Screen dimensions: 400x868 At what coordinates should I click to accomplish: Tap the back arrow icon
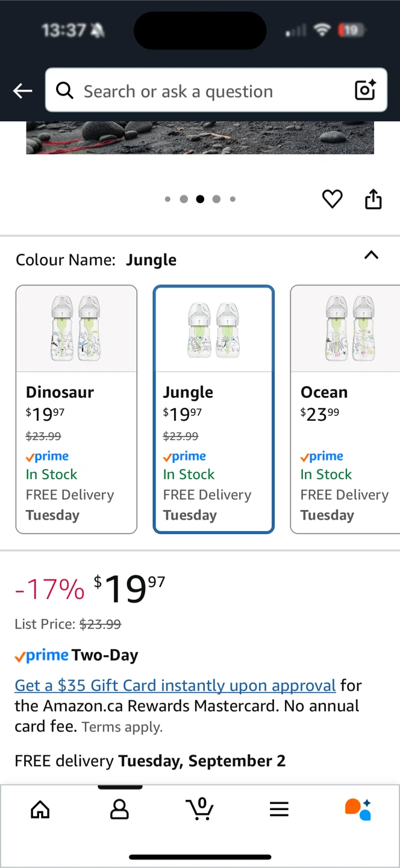point(23,91)
